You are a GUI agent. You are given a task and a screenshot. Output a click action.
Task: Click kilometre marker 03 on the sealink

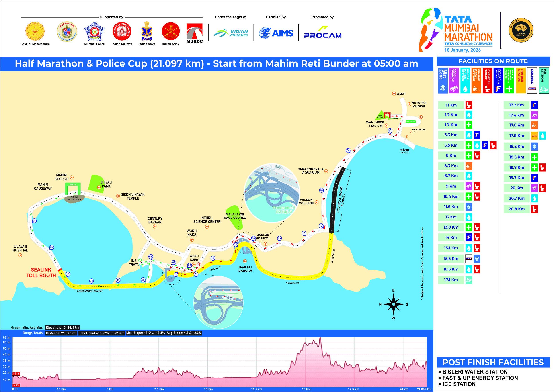click(68, 274)
